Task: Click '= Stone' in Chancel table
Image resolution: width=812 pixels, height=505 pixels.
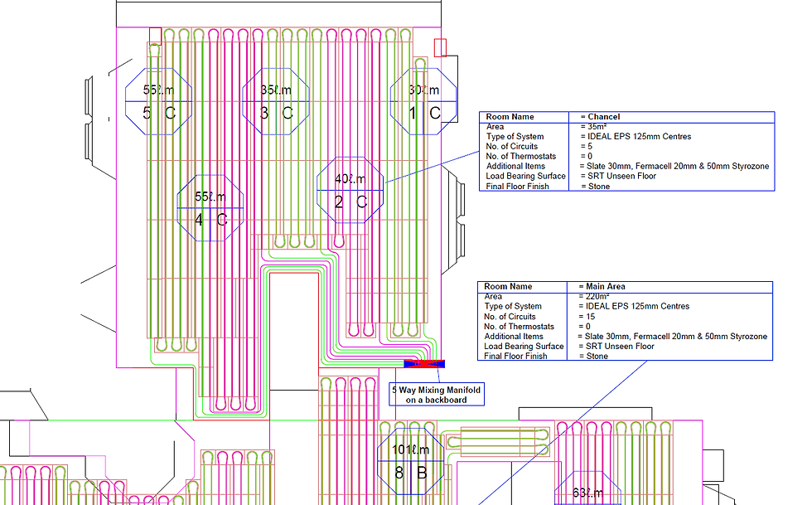Action: click(596, 186)
